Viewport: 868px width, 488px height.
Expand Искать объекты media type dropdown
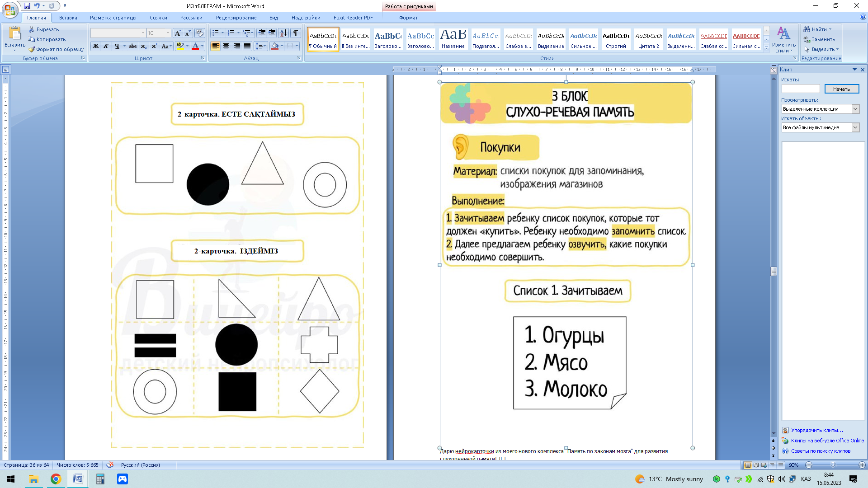pyautogui.click(x=855, y=127)
